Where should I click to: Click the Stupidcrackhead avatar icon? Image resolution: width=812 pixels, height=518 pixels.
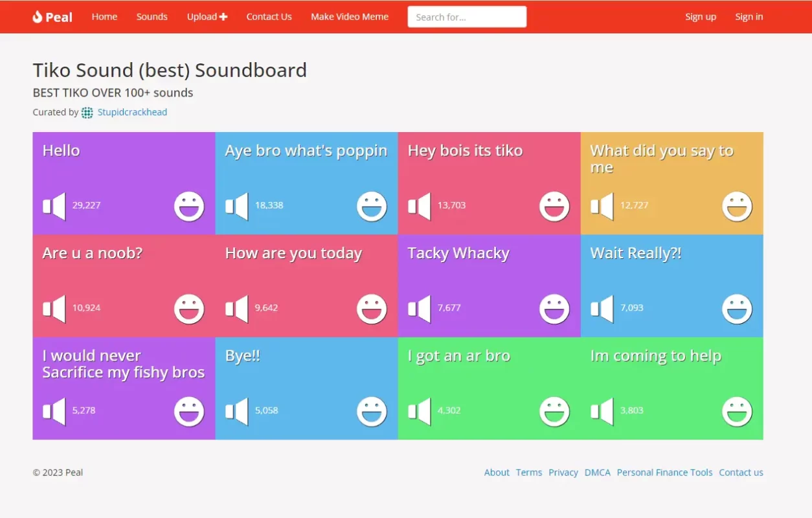click(87, 113)
